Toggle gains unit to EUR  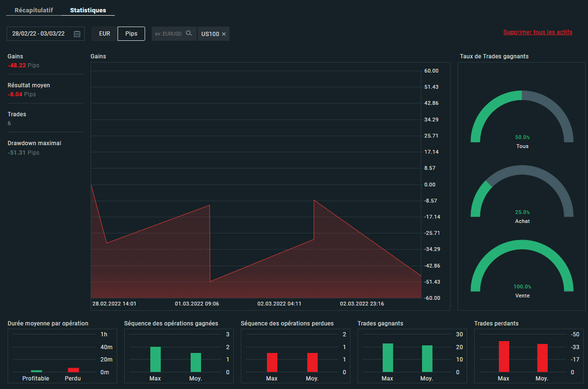coord(104,34)
